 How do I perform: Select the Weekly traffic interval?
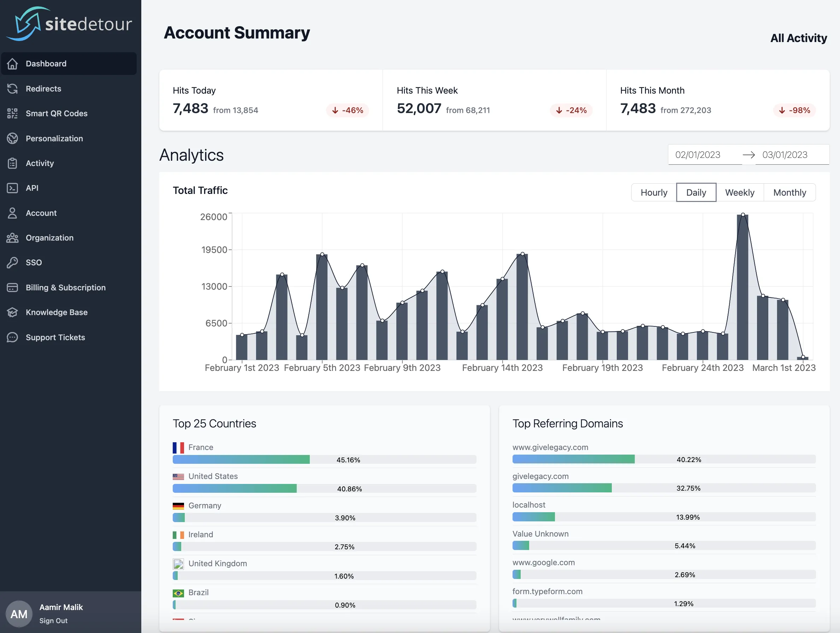click(739, 193)
